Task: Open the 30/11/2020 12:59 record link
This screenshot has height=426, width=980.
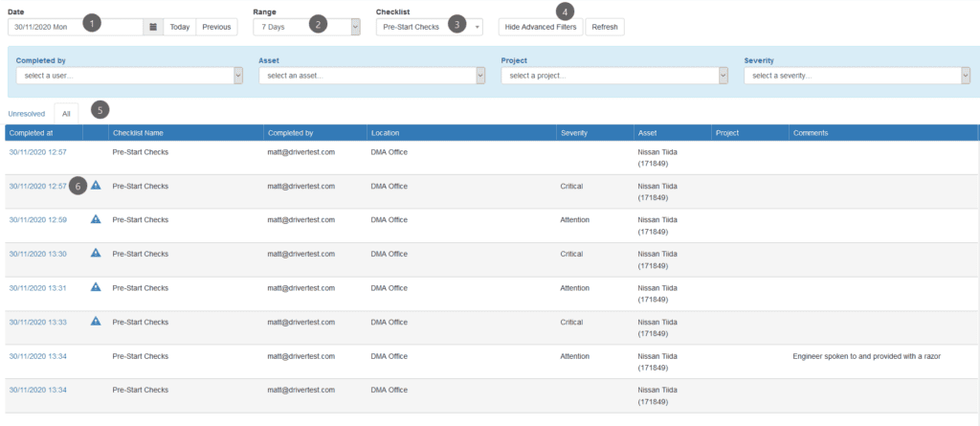Action: pos(38,219)
